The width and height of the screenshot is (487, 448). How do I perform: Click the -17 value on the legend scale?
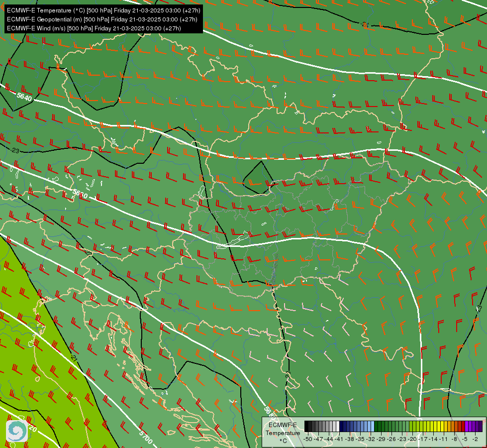click(423, 439)
